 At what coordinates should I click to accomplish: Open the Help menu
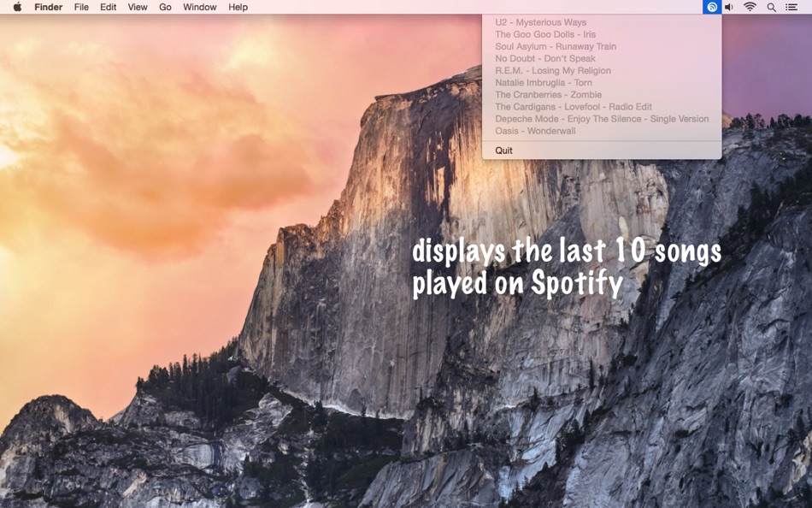tap(238, 7)
